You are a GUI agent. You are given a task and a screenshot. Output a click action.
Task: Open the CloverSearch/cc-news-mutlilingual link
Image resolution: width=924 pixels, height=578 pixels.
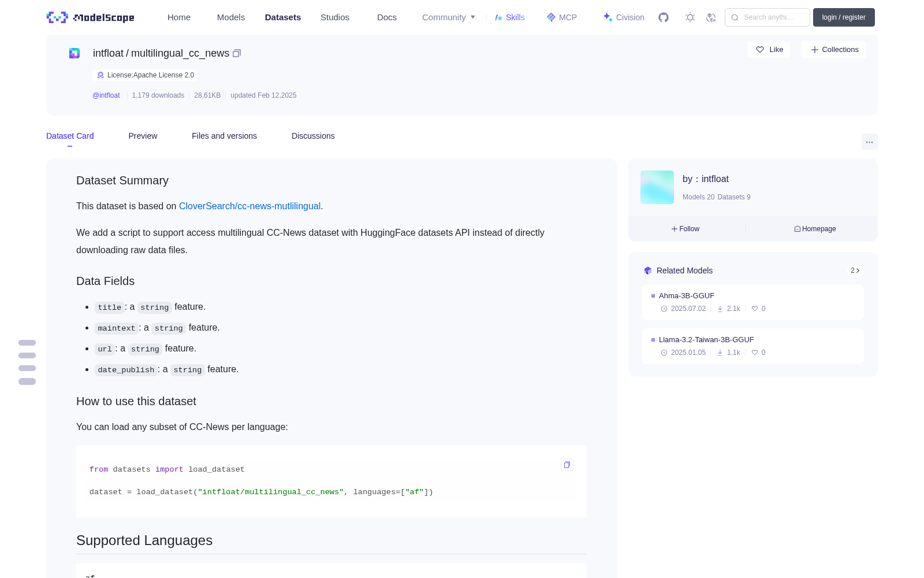pos(249,206)
